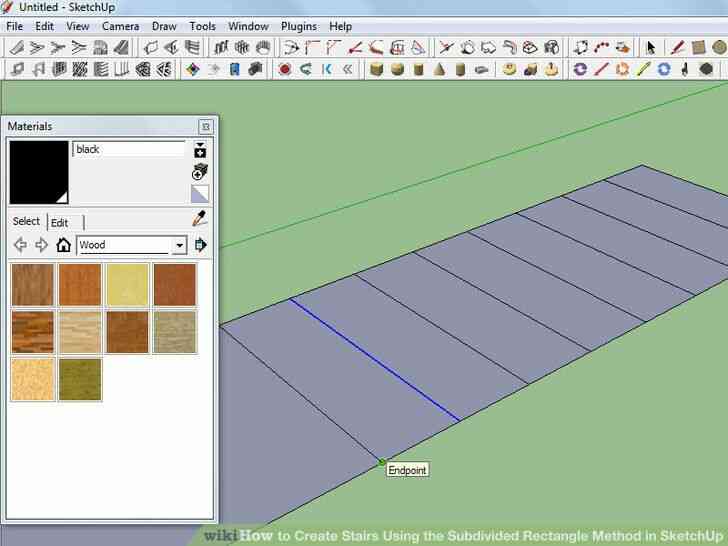728x546 pixels.
Task: Open the Window menu
Action: (248, 26)
